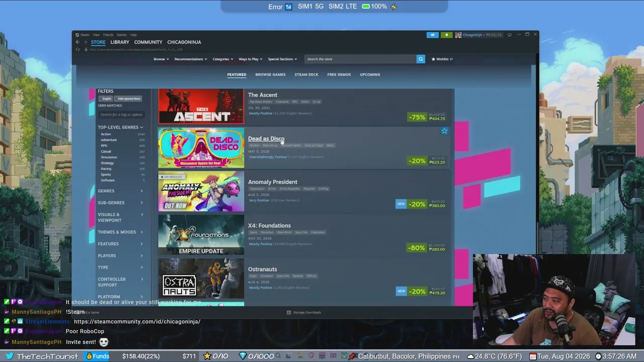Open the Special Sections dropdown

click(x=282, y=59)
